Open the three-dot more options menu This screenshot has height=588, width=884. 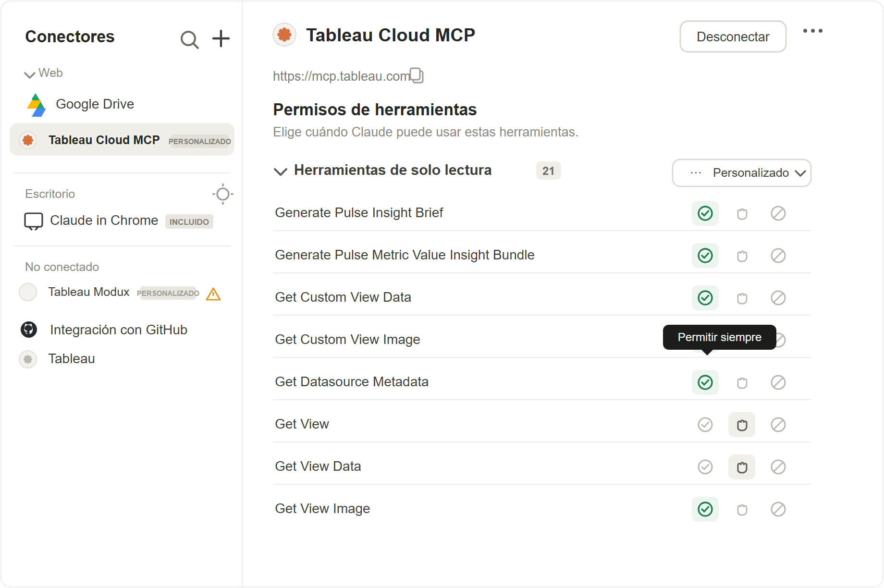click(x=813, y=31)
